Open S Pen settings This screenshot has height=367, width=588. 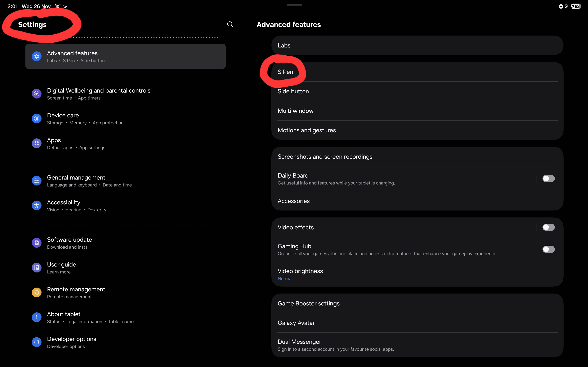point(285,72)
